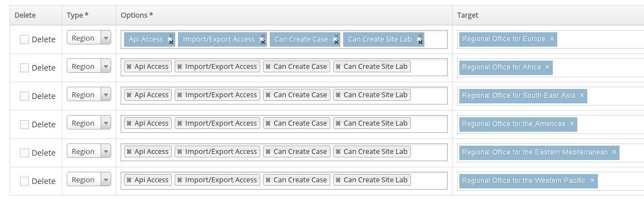The image size is (644, 204).
Task: Remove Can Create Case in Eastern Mediterranean row
Action: point(268,151)
